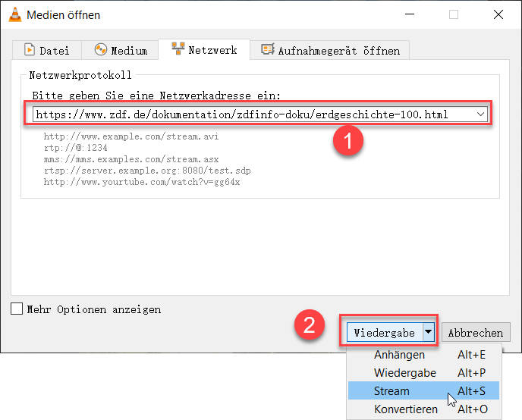The height and width of the screenshot is (420, 522).
Task: Close the Medien öffnen dialog
Action: click(x=498, y=14)
